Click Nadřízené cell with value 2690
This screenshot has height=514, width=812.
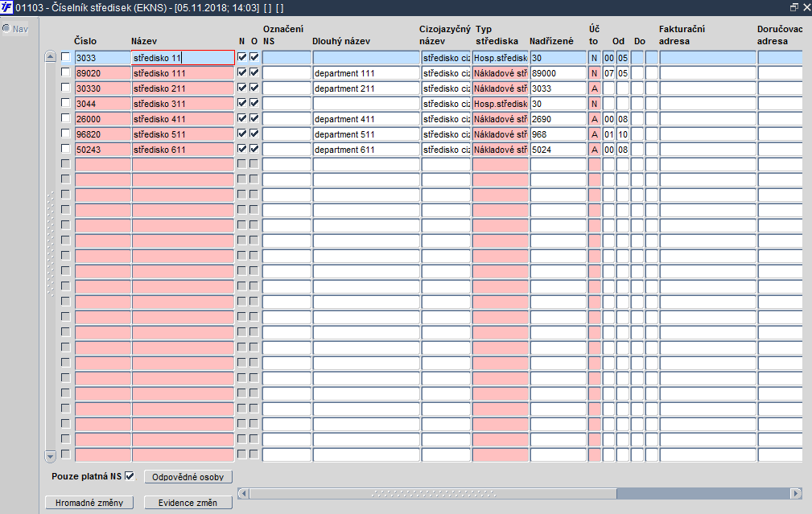pyautogui.click(x=559, y=119)
